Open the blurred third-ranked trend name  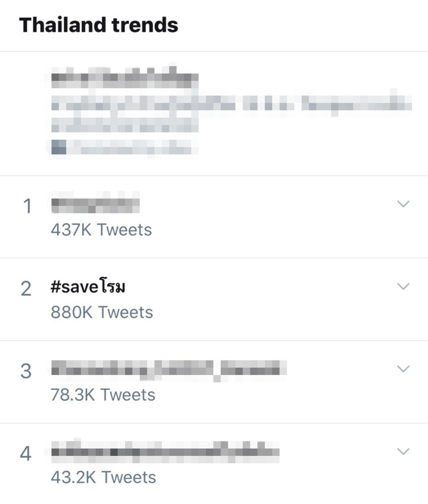[x=169, y=370]
